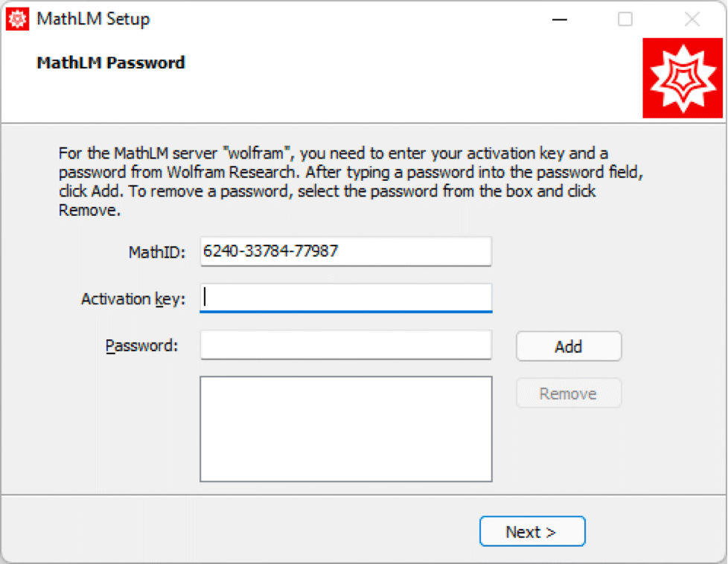Click the instruction paragraph about the wolfram server
728x564 pixels.
[350, 182]
